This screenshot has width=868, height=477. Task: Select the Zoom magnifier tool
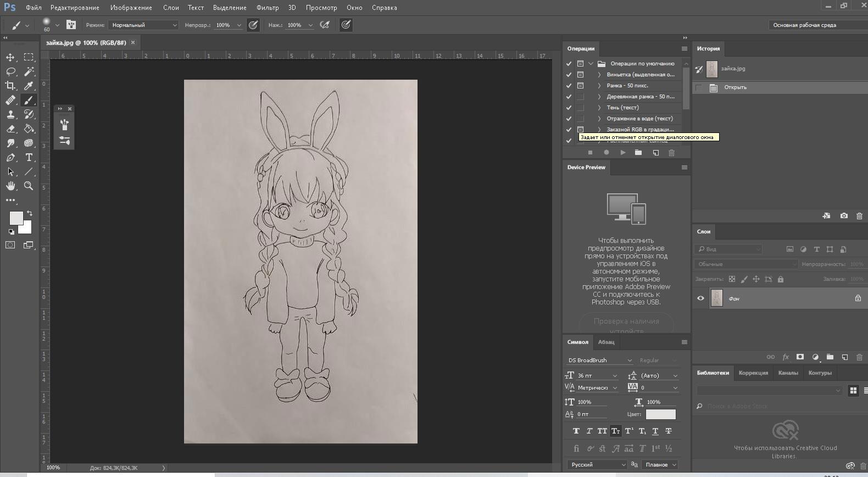click(x=29, y=186)
